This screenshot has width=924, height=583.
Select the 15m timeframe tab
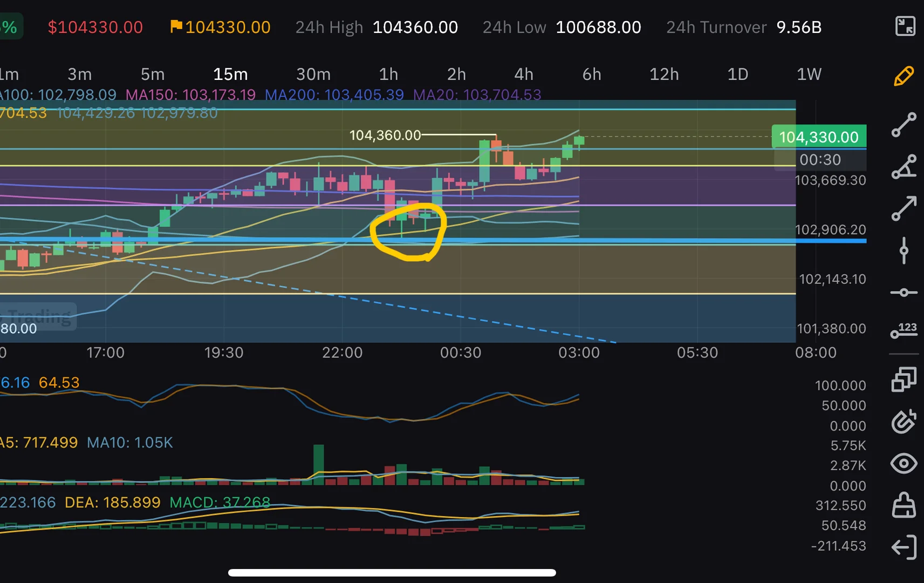click(230, 74)
